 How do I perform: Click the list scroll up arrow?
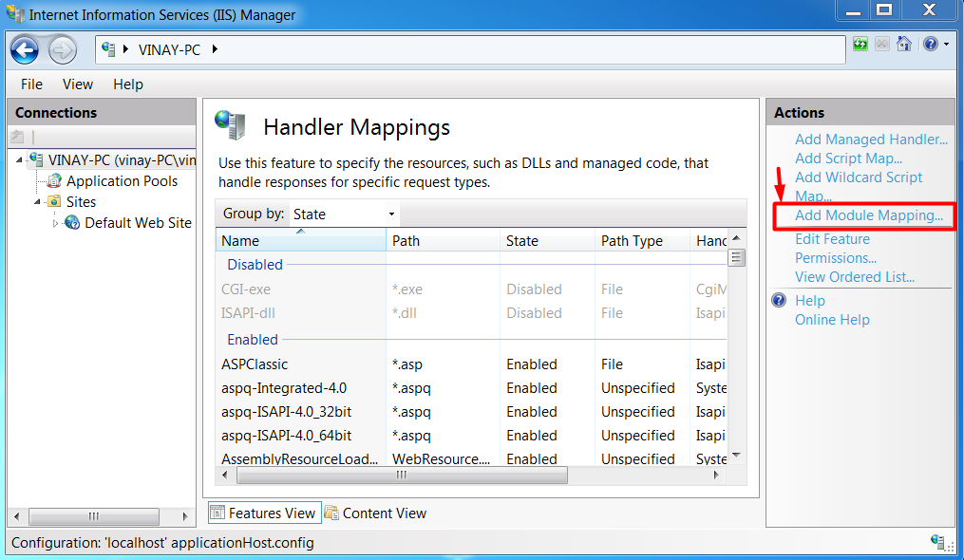tap(736, 238)
